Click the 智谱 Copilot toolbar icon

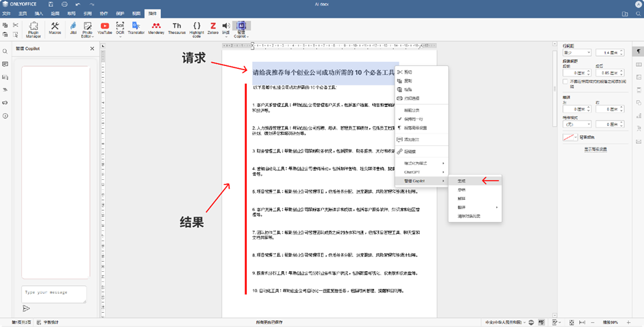(x=241, y=26)
